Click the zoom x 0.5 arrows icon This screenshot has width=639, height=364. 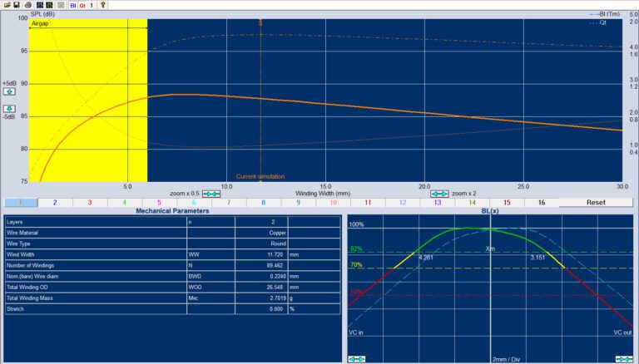211,193
